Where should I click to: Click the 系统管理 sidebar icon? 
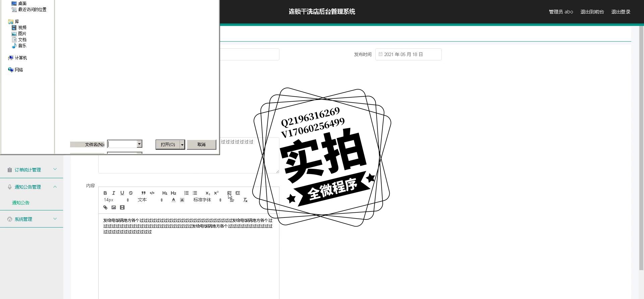pos(10,219)
